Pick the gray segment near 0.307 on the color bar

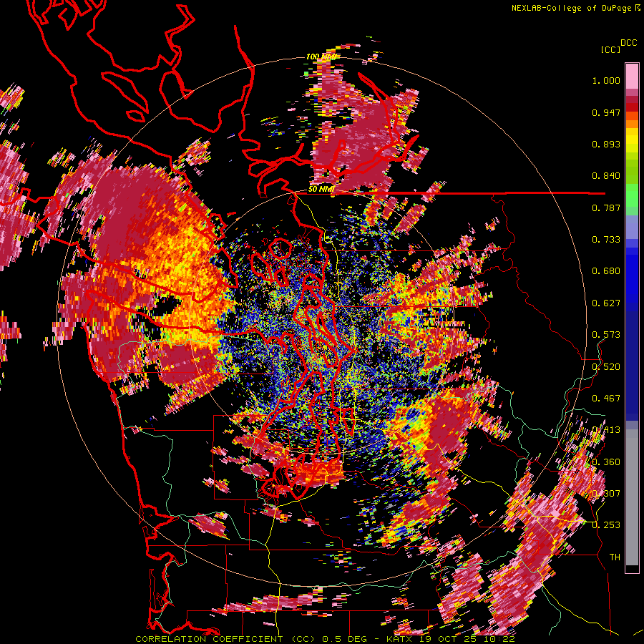(x=632, y=497)
